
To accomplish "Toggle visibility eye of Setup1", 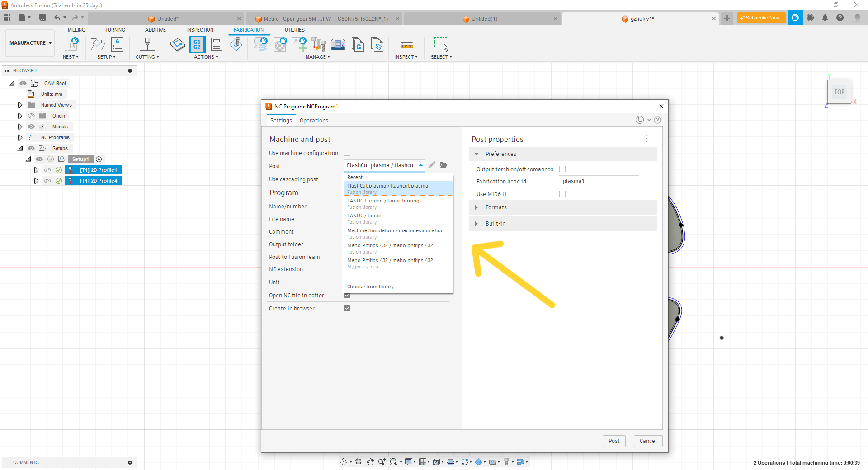I will coord(39,159).
